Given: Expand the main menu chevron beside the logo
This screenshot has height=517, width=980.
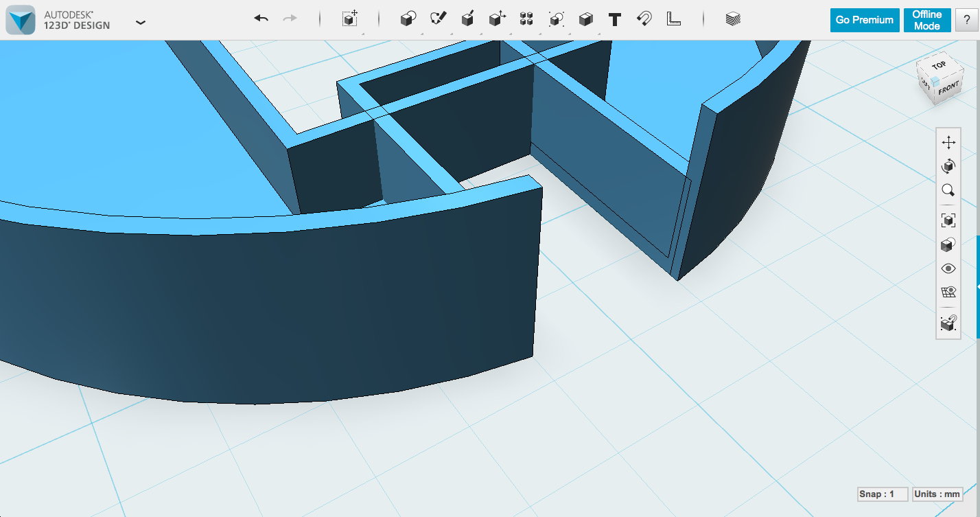Looking at the screenshot, I should 140,22.
